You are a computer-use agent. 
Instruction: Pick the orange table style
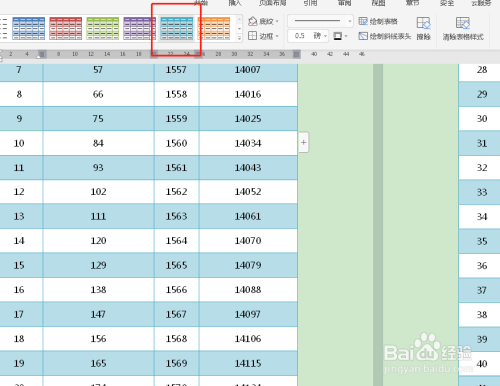pyautogui.click(x=214, y=29)
